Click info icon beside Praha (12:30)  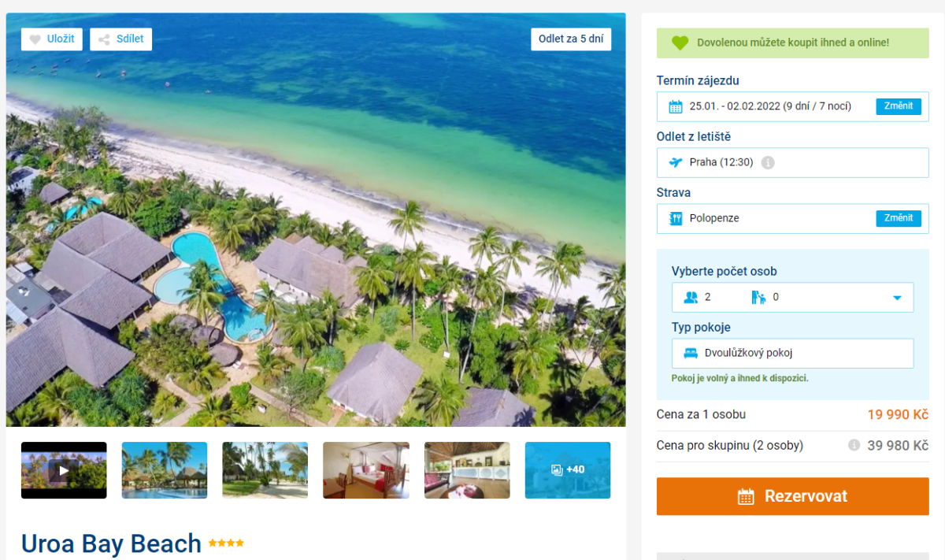click(x=768, y=163)
